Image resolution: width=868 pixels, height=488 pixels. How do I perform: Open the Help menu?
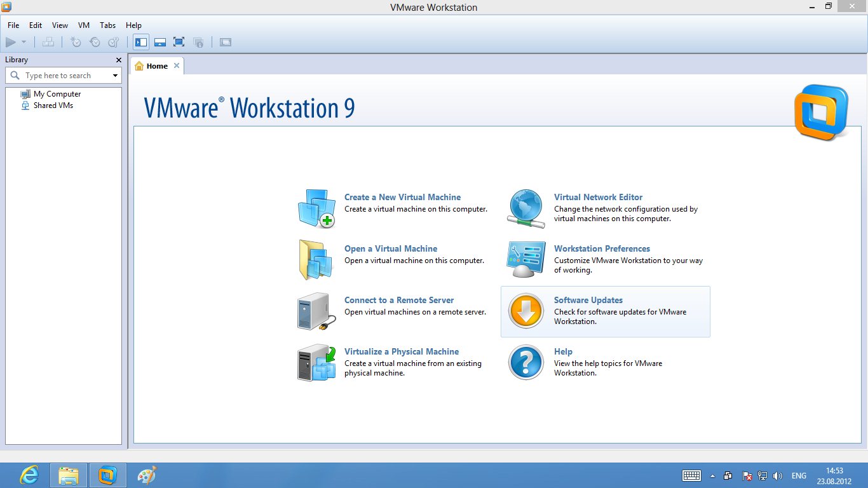(133, 25)
